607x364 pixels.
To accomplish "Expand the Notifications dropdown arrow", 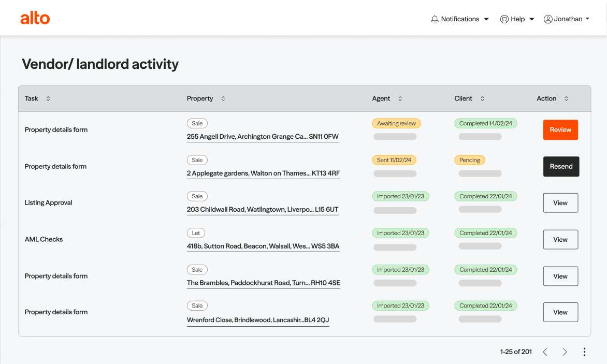I will click(x=486, y=19).
